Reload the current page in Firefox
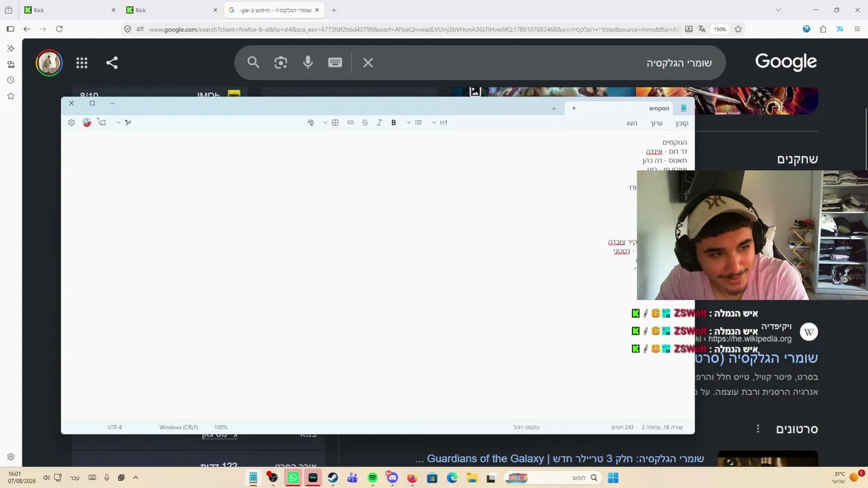868x488 pixels. tap(59, 29)
